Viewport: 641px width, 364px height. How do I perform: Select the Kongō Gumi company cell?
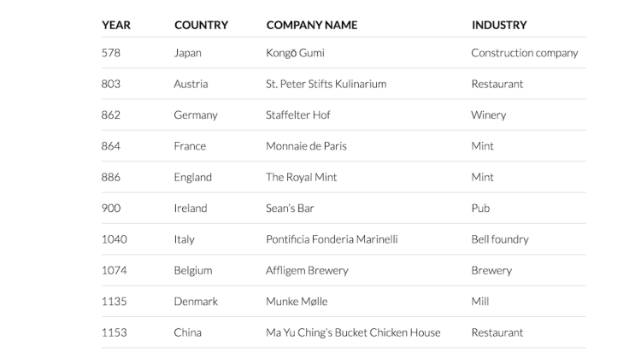point(295,53)
